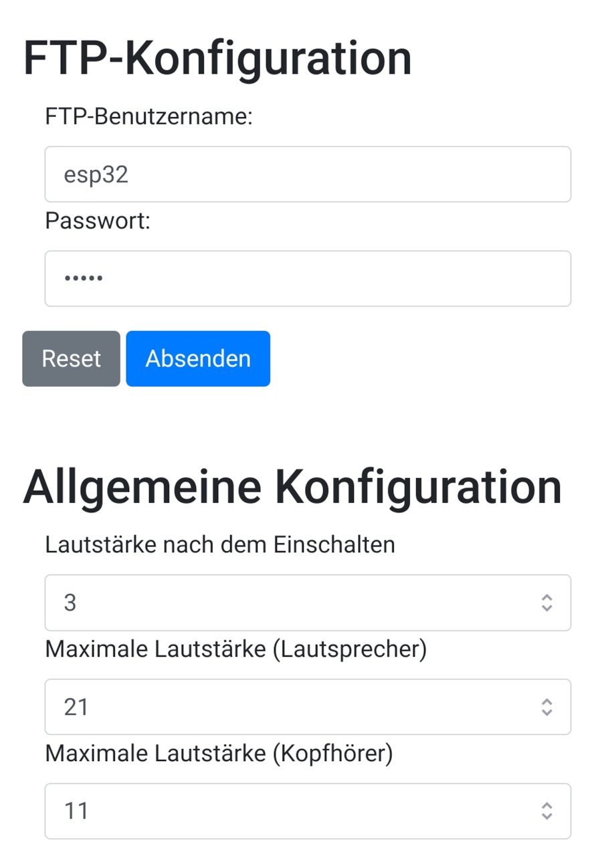Click the up-down arrows of the startup volume select

(546, 603)
